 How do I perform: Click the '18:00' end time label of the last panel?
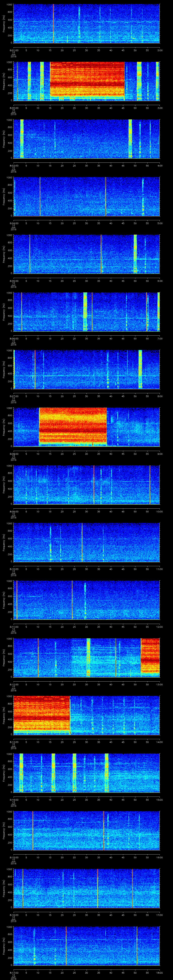click(x=159, y=972)
